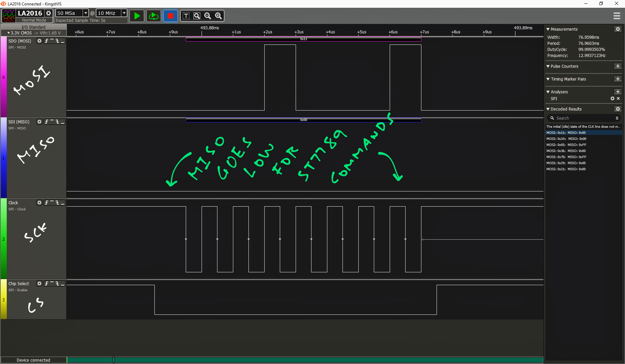Image resolution: width=625 pixels, height=364 pixels.
Task: Select rising edge trigger on Clock channel
Action: pos(47,203)
